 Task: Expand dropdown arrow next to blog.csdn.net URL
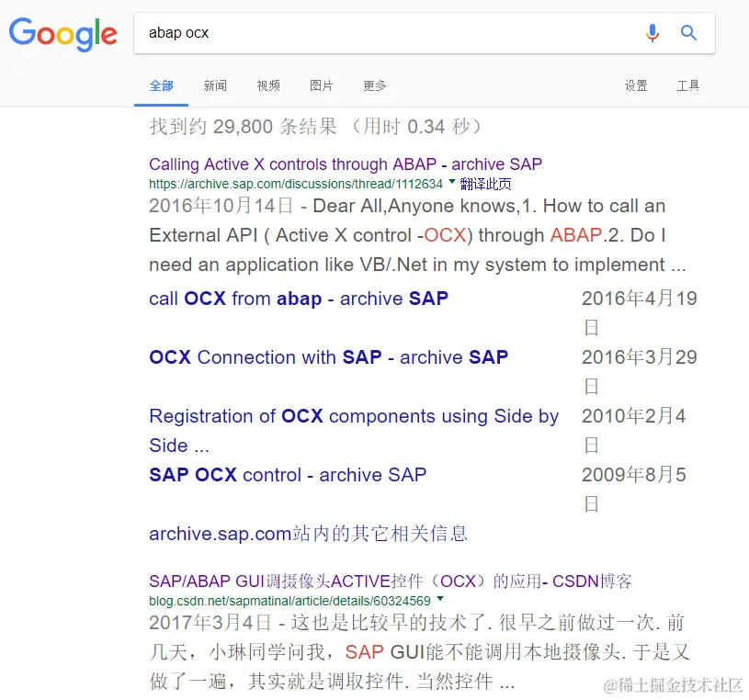440,598
